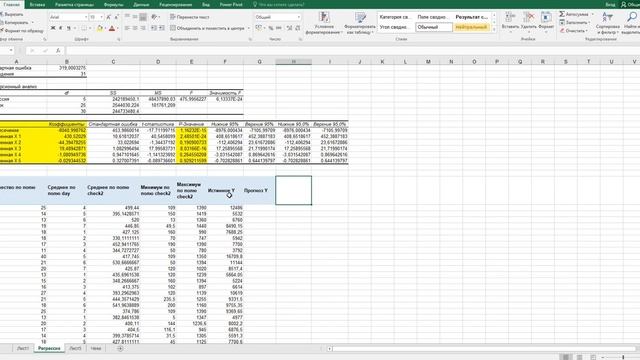Apply the Нейтральный cell style
This screenshot has height=360, width=640.
point(471,27)
